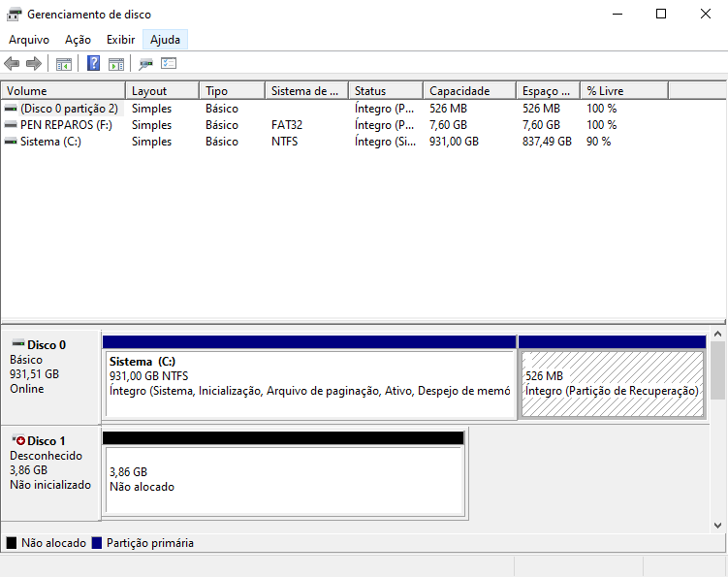Sort by the Layout column header
This screenshot has height=577, width=728.
tap(162, 90)
